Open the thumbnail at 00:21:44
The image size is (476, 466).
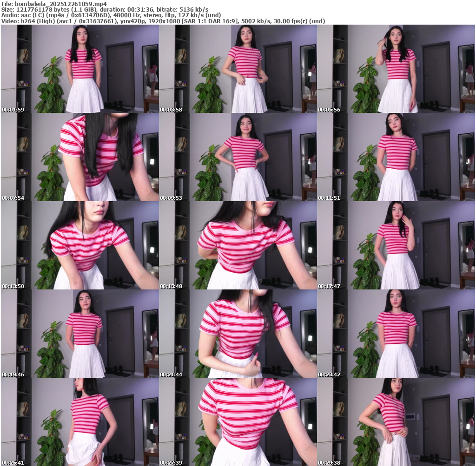point(238,334)
